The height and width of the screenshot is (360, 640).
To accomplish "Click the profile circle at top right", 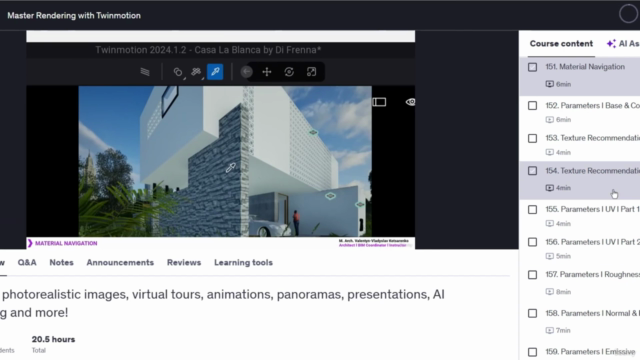I will (628, 14).
